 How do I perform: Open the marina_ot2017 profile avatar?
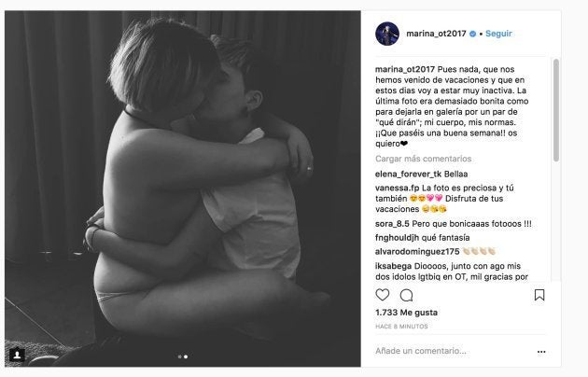click(387, 34)
